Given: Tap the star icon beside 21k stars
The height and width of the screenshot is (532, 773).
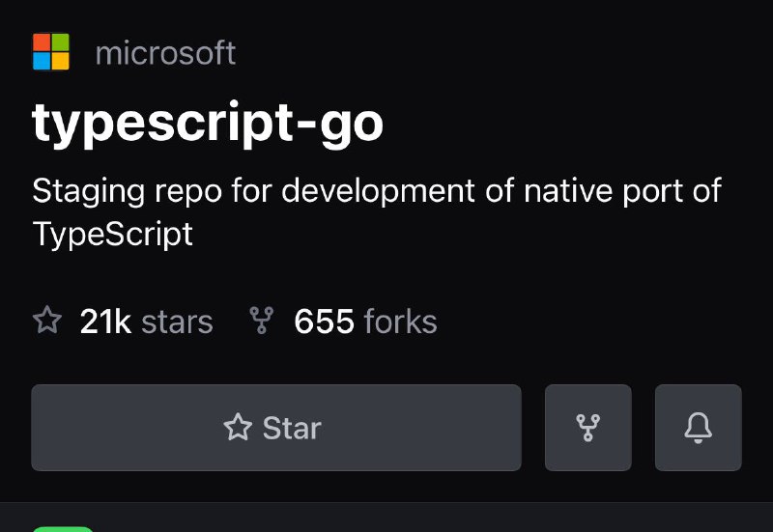Looking at the screenshot, I should coord(47,321).
